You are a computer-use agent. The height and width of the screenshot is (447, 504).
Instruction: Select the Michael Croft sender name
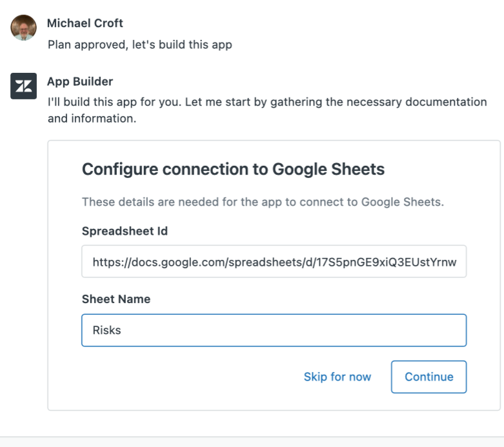(85, 23)
